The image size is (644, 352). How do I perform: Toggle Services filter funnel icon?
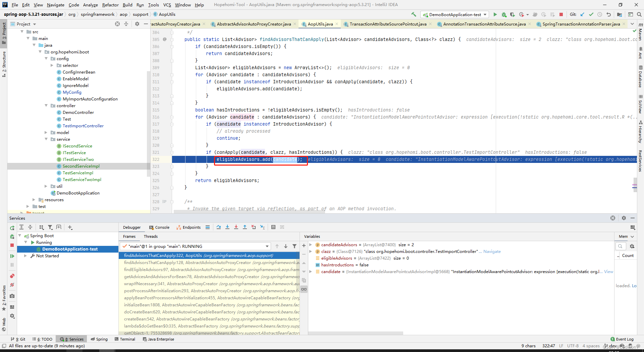(x=50, y=227)
